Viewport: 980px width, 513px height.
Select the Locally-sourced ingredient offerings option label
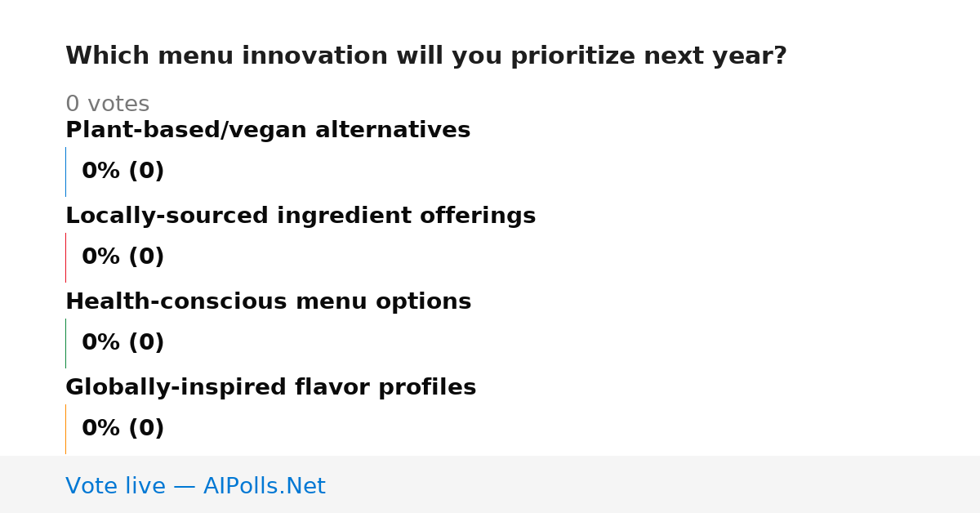point(301,216)
